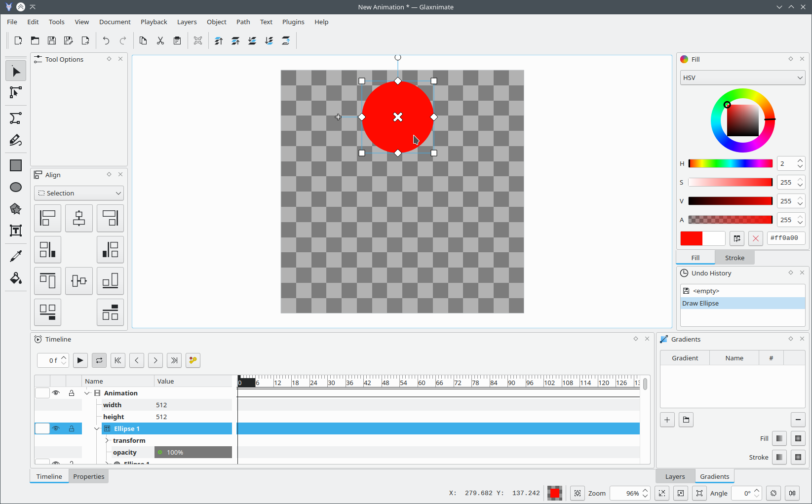This screenshot has height=504, width=812.
Task: Toggle visibility eye of Ellipse 1 layer
Action: coord(56,428)
